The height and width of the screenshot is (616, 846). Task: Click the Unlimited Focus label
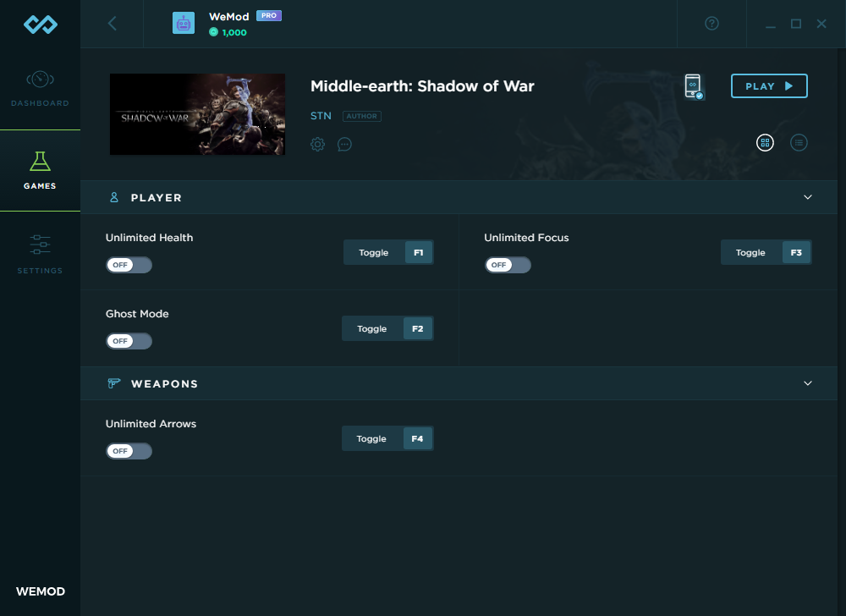526,238
